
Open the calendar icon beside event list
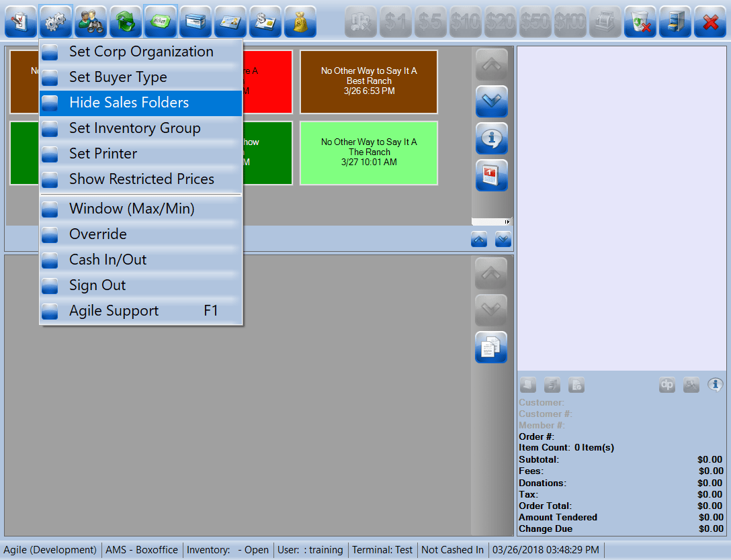[491, 175]
